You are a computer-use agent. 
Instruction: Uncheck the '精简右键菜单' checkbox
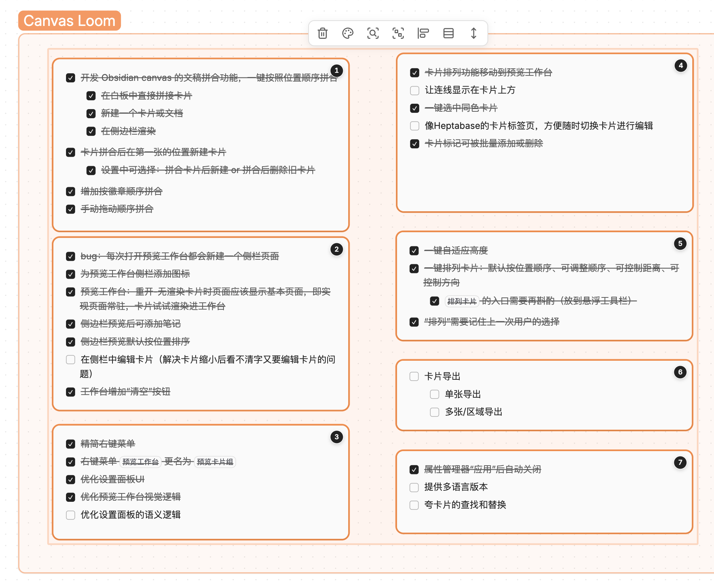coord(71,444)
